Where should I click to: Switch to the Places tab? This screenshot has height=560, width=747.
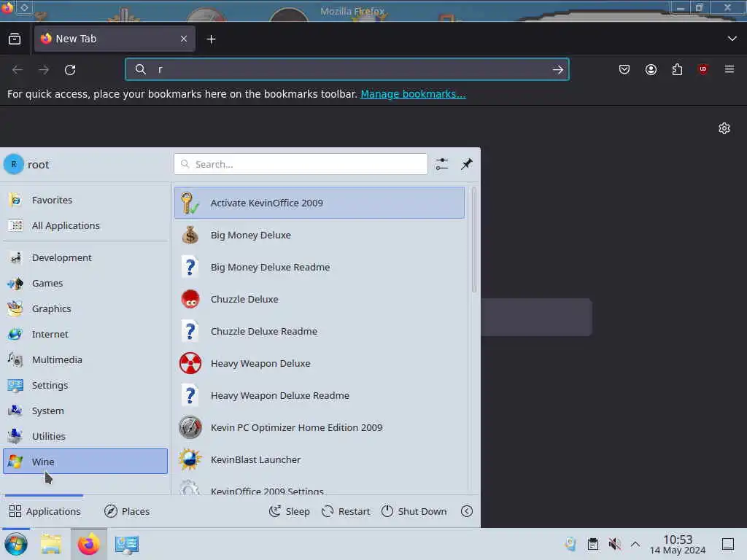(x=127, y=511)
